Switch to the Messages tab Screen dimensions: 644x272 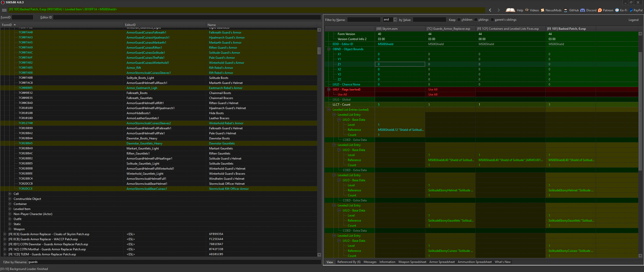click(x=370, y=262)
